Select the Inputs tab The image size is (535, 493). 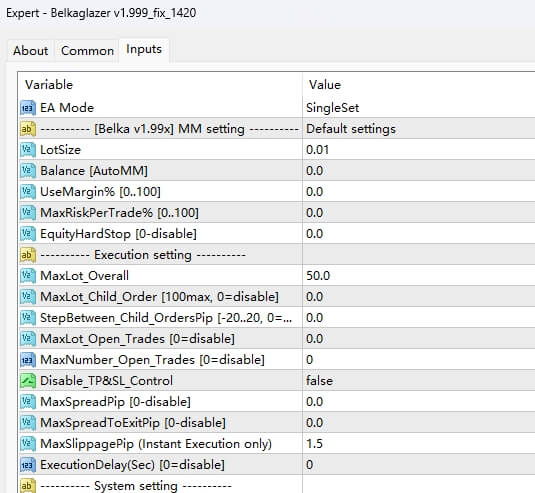coord(144,49)
